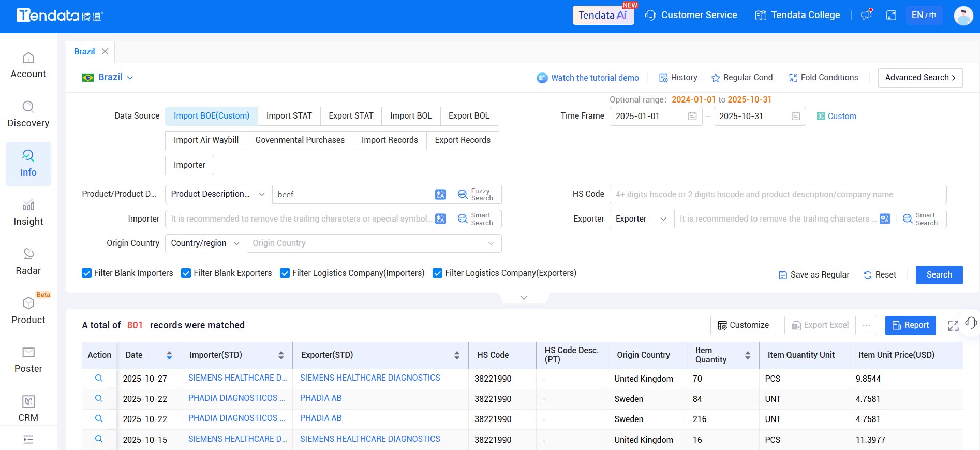The image size is (980, 450).
Task: Open the floating customer support headset icon
Action: click(x=971, y=323)
